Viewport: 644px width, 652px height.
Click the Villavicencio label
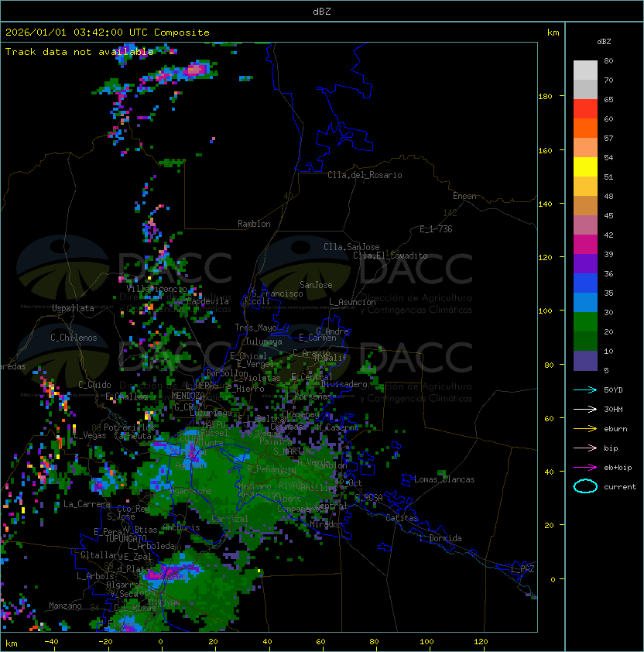(x=156, y=289)
